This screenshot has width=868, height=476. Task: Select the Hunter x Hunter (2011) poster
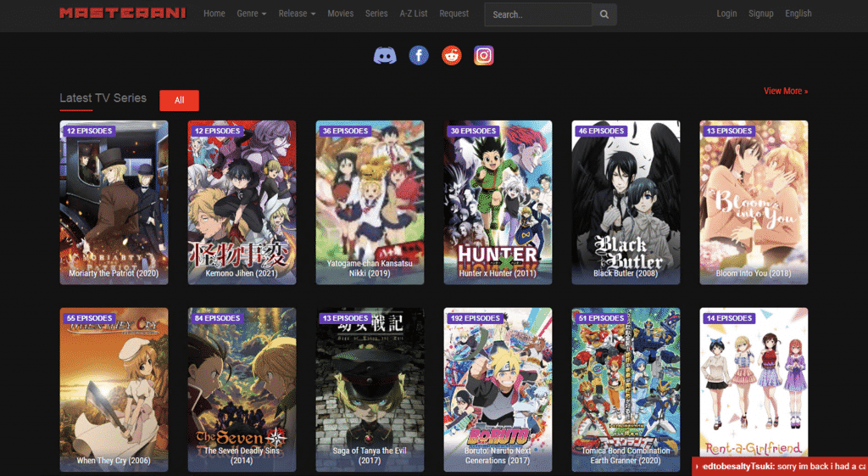point(498,202)
